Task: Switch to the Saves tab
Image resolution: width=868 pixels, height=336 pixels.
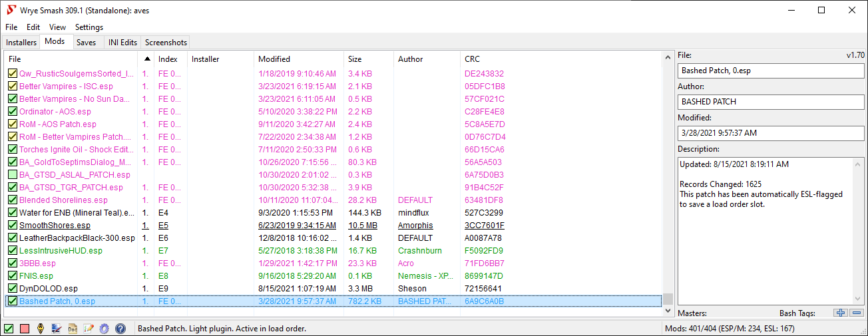Action: 86,43
